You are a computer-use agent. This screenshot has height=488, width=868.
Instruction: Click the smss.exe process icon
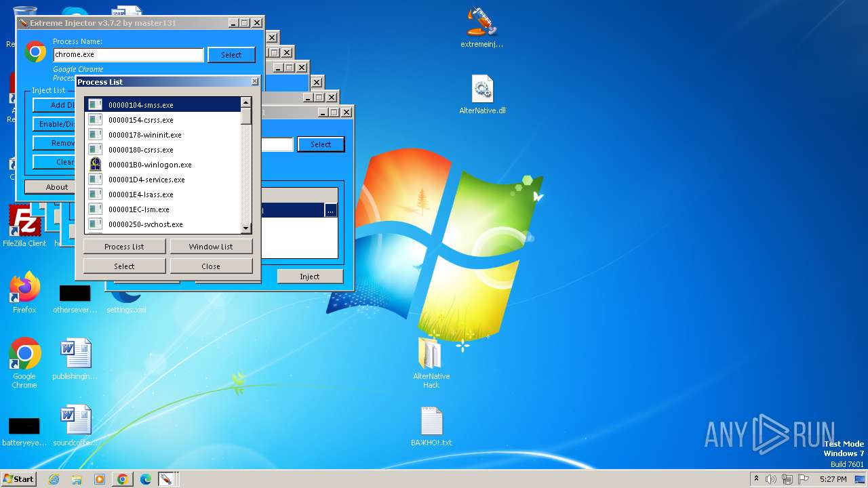[x=96, y=105]
